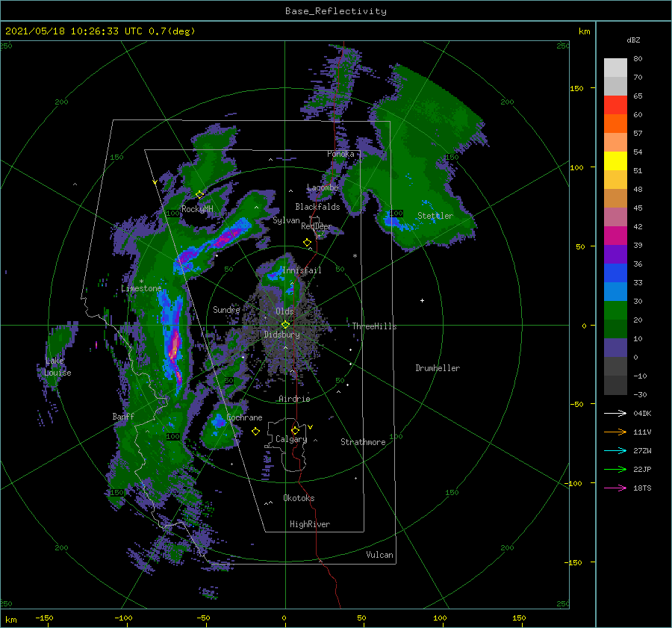Click the orange 111V arrow legend icon
The height and width of the screenshot is (628, 672).
pyautogui.click(x=615, y=432)
